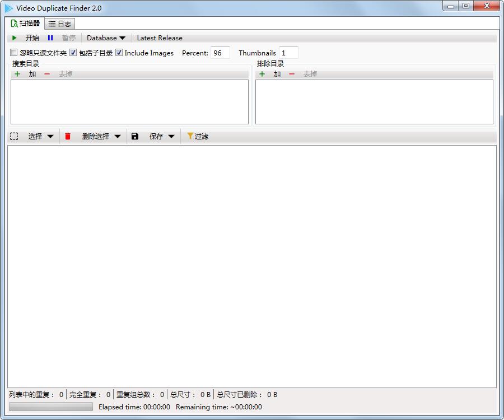Open the Database dropdown menu
The image size is (504, 420).
pyautogui.click(x=106, y=38)
